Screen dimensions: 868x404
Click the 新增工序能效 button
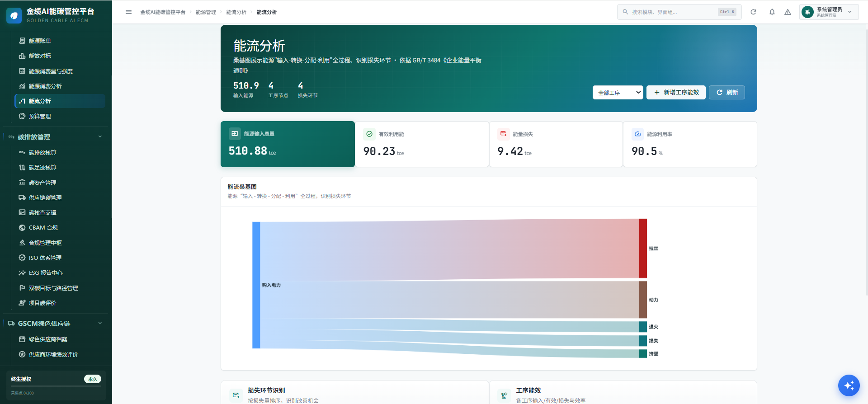tap(676, 93)
